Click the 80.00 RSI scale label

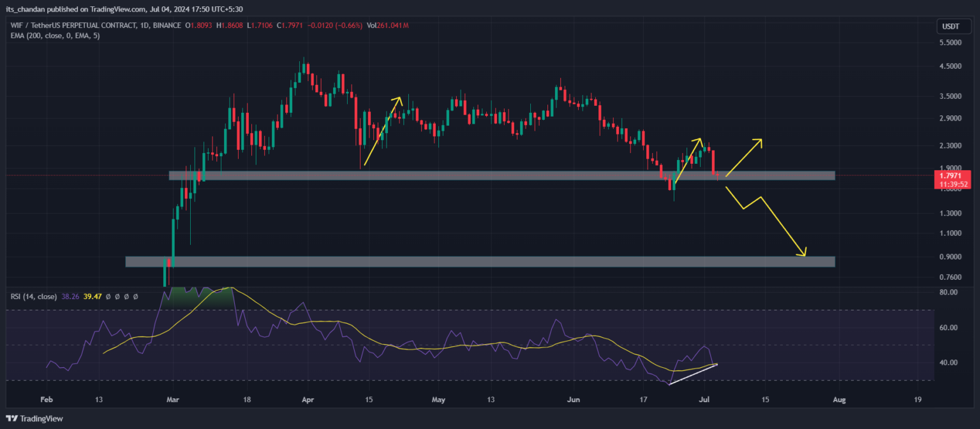(947, 292)
